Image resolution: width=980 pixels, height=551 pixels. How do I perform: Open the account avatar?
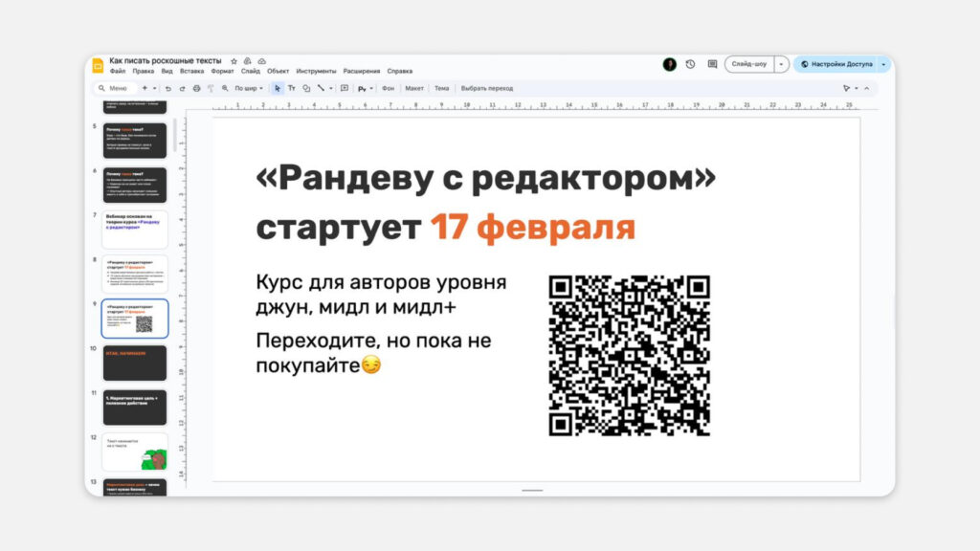pyautogui.click(x=669, y=64)
